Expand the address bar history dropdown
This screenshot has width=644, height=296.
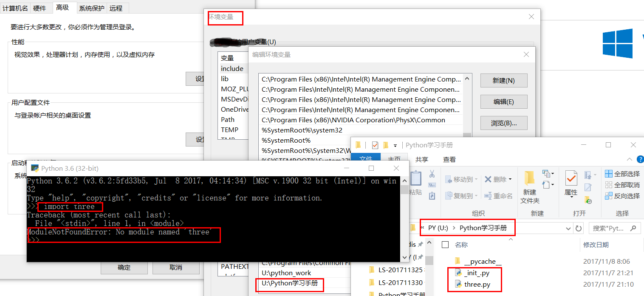point(569,228)
